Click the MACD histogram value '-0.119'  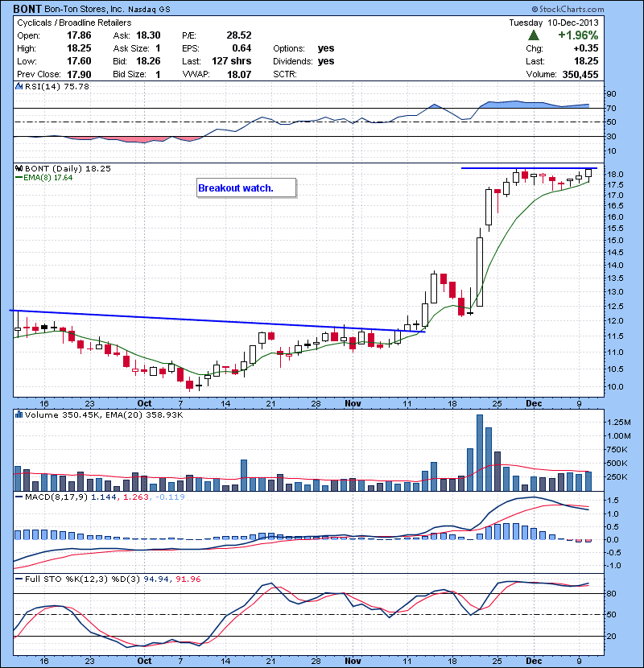pos(170,497)
